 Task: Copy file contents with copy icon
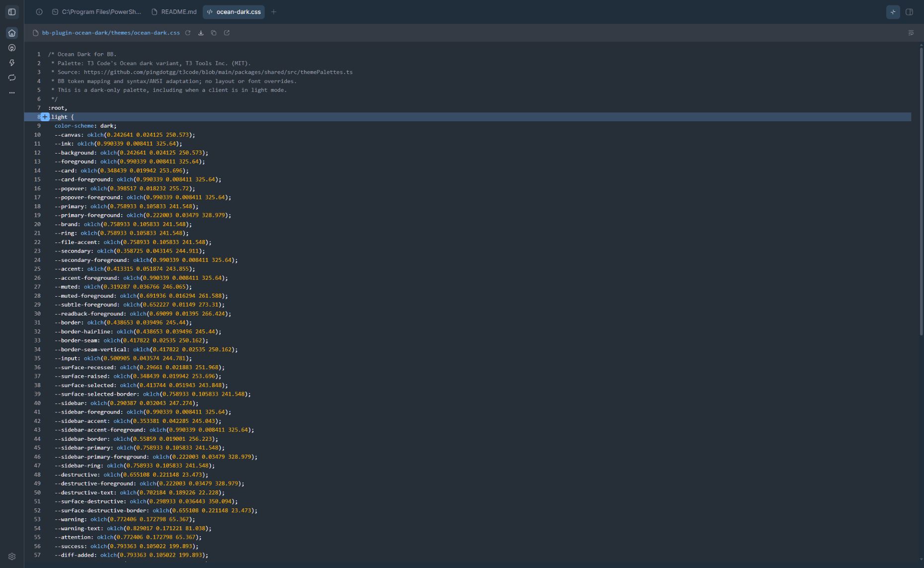pos(214,33)
